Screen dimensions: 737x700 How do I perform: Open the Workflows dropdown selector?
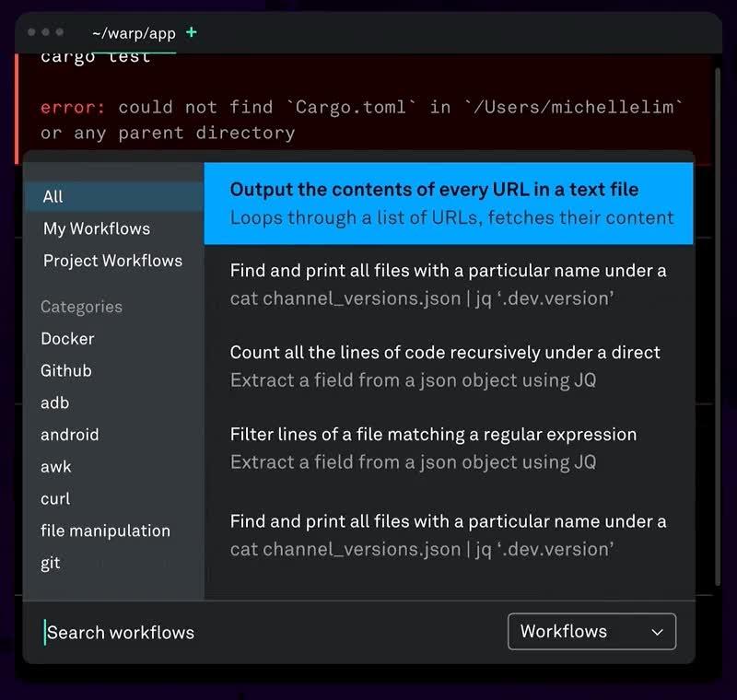(x=591, y=632)
